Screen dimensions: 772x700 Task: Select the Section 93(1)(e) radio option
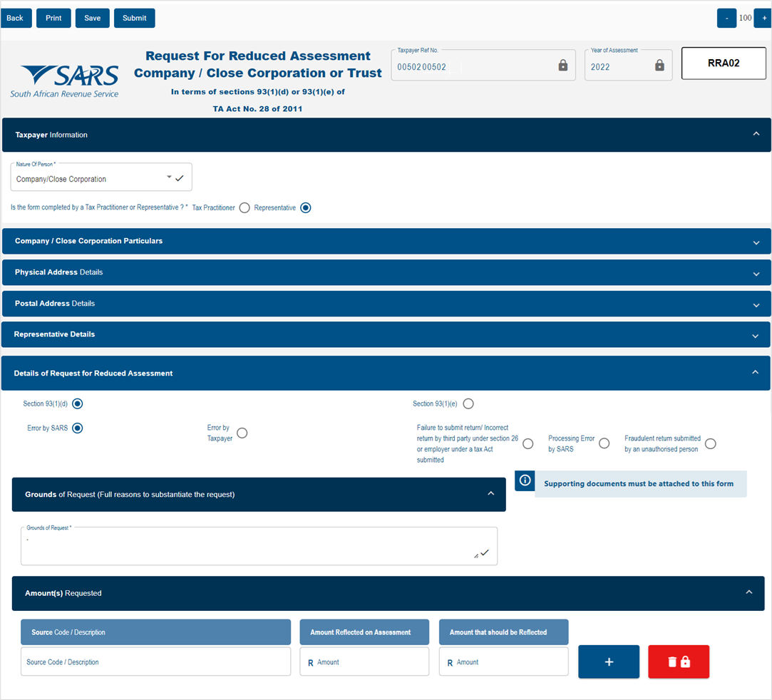[468, 403]
